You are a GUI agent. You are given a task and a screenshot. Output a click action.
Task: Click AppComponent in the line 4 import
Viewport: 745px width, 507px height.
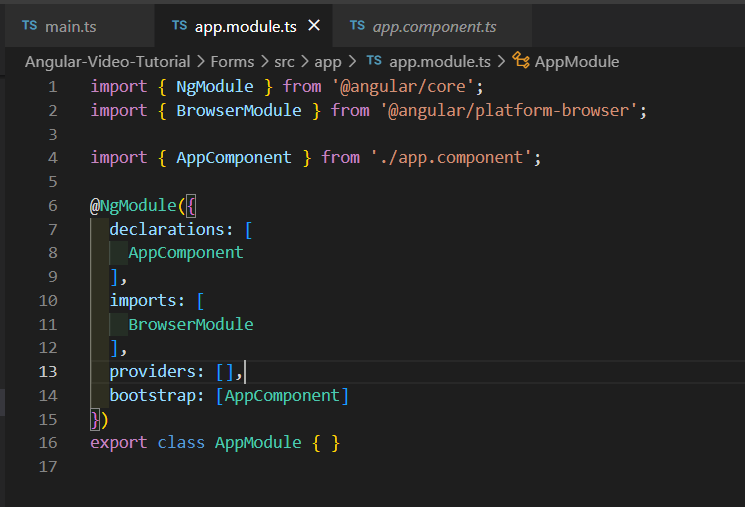pyautogui.click(x=234, y=158)
